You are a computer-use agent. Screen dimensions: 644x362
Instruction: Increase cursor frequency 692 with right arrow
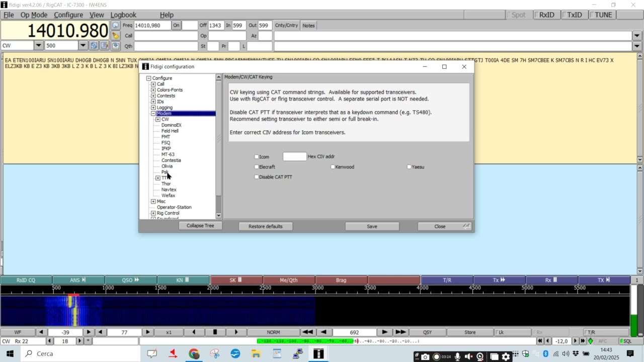(385, 332)
